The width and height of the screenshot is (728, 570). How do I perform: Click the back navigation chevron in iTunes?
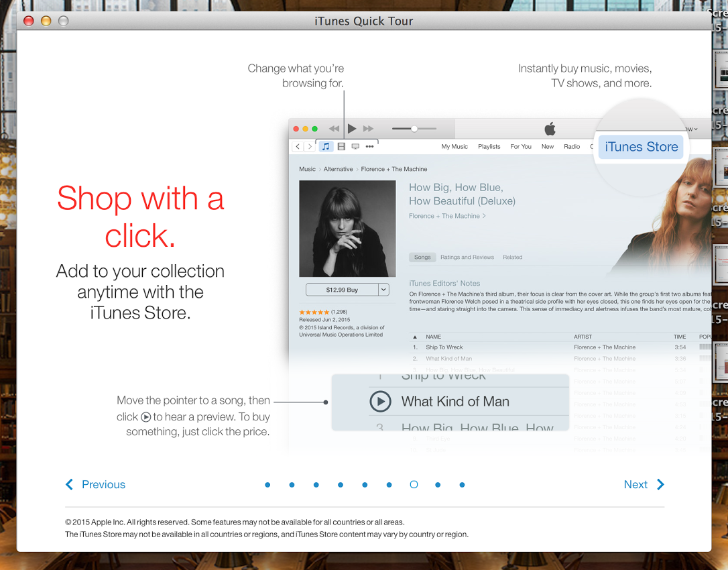tap(298, 146)
